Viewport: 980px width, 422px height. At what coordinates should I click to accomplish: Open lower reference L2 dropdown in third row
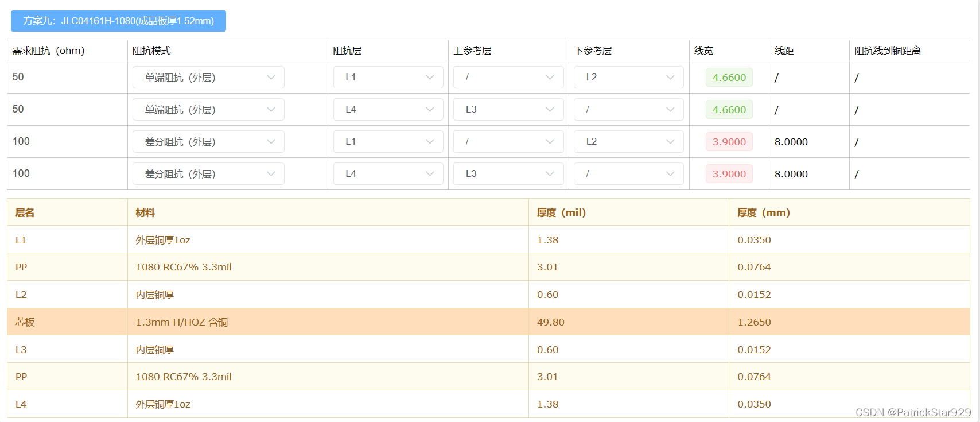pos(629,142)
